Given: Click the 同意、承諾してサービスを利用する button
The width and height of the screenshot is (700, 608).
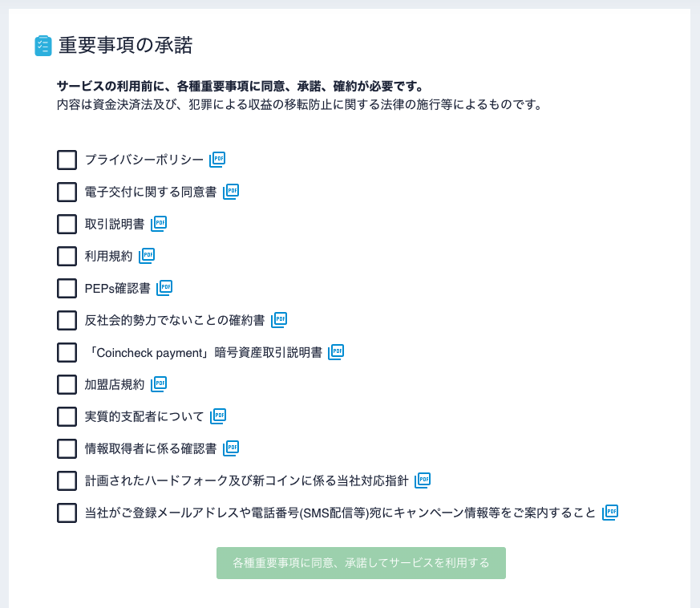Looking at the screenshot, I should [x=361, y=563].
